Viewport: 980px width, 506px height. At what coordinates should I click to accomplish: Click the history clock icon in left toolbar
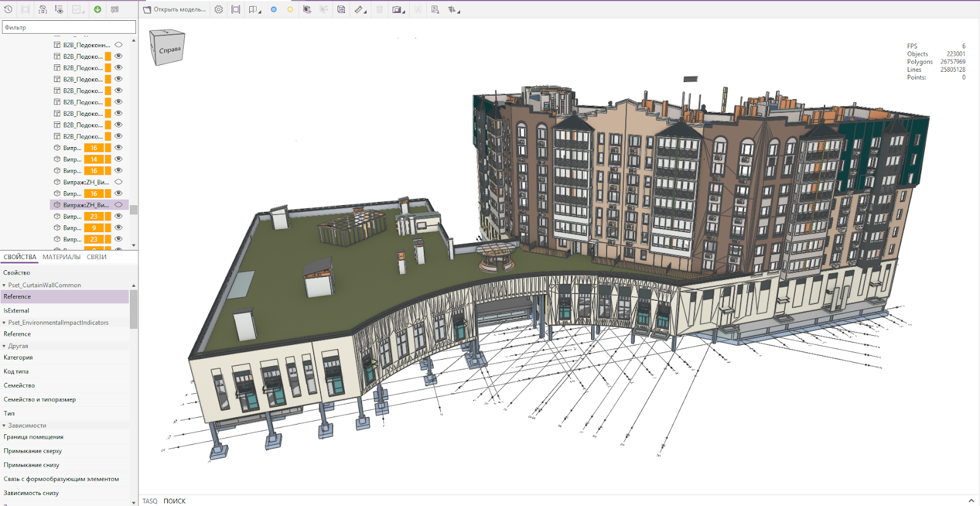point(9,9)
